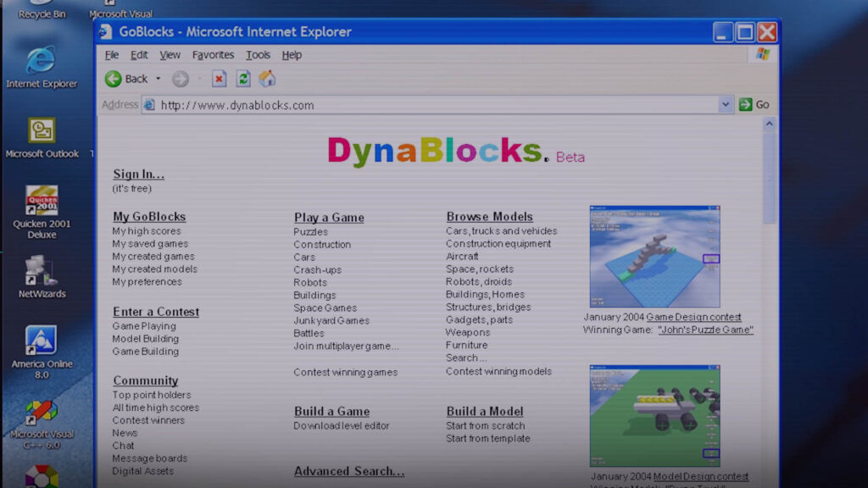Select Crash-ups game category
Screen dimensions: 868x488
317,270
